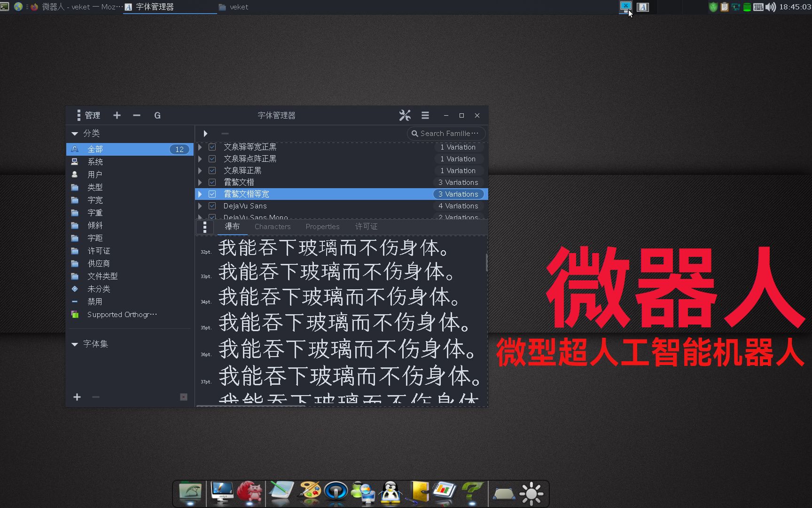Switch to Firefox 微器人 - veket window
The image size is (812, 508).
point(77,7)
